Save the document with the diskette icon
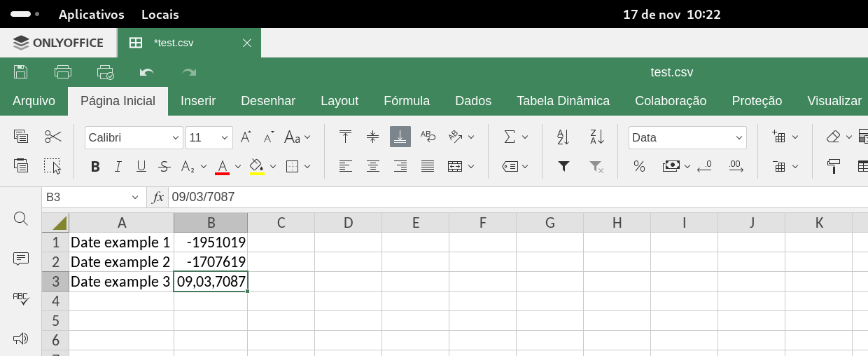Viewport: 868px width, 356px height. [x=21, y=71]
